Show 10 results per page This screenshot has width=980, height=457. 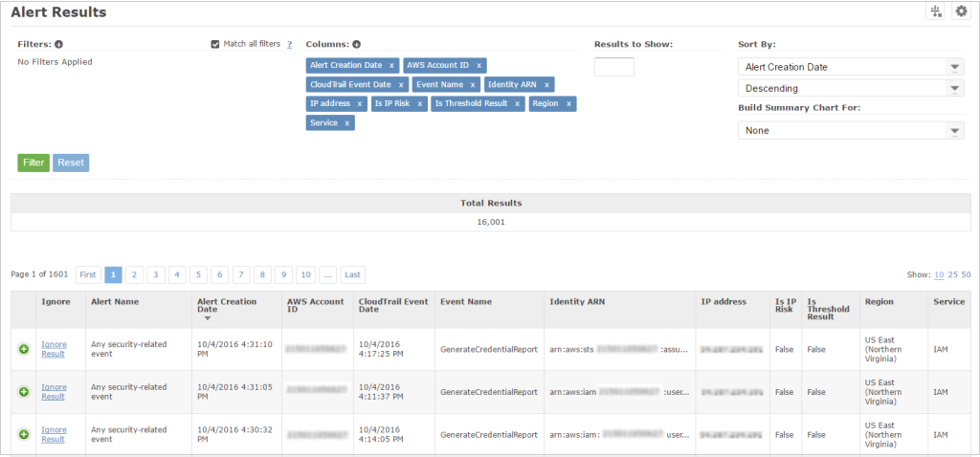click(940, 274)
